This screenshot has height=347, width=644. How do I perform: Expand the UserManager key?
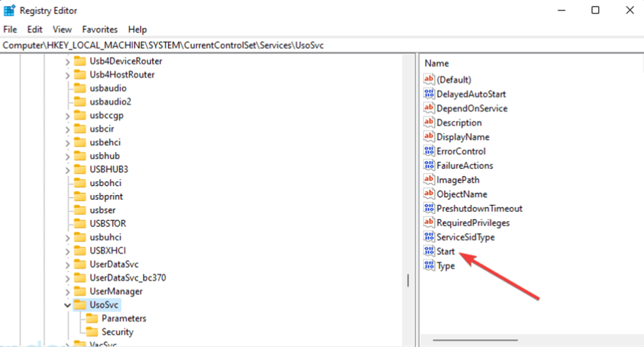pyautogui.click(x=67, y=292)
